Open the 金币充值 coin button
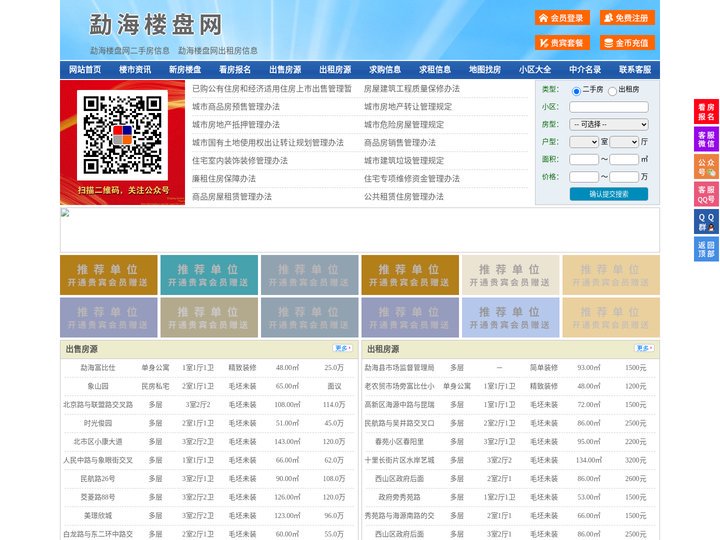 (x=627, y=43)
